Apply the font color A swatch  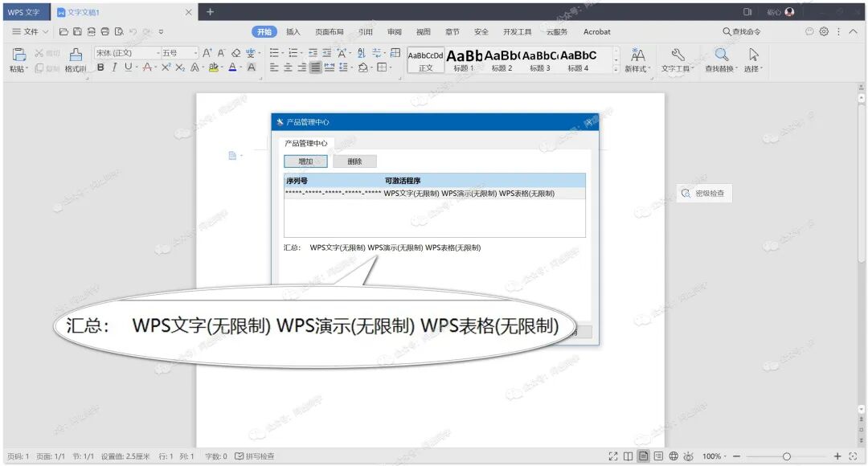pyautogui.click(x=232, y=67)
